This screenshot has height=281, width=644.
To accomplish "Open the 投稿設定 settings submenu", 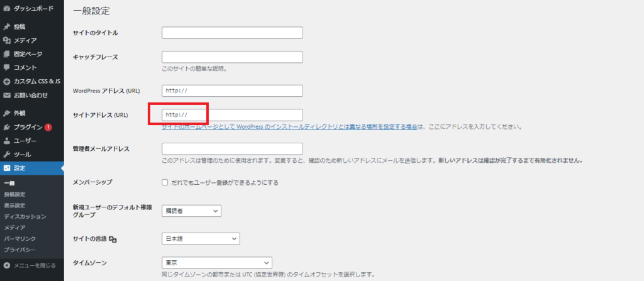I will point(14,194).
